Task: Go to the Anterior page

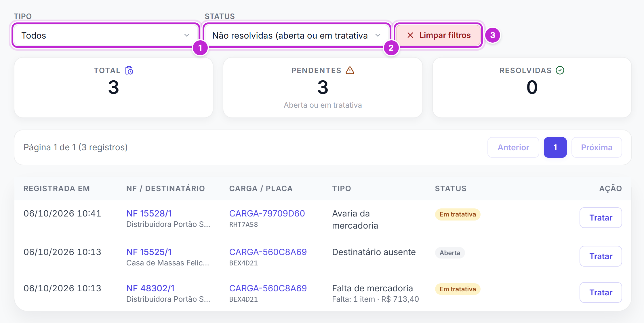Action: click(x=513, y=147)
